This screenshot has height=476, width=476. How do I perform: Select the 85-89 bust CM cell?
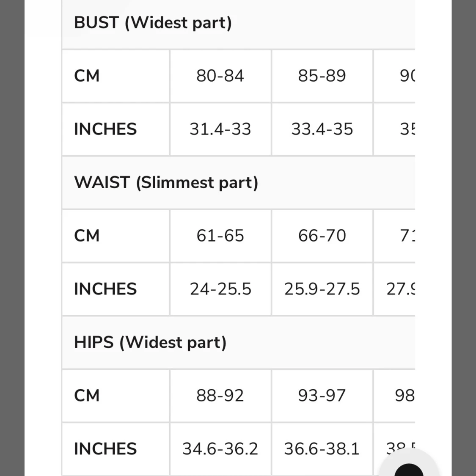pos(322,76)
